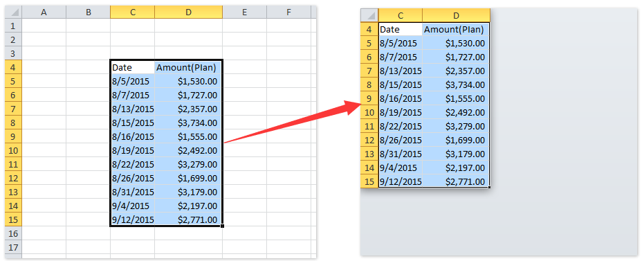This screenshot has width=644, height=261.
Task: Click 8/15/2015 cell in full worksheet
Action: pos(133,123)
